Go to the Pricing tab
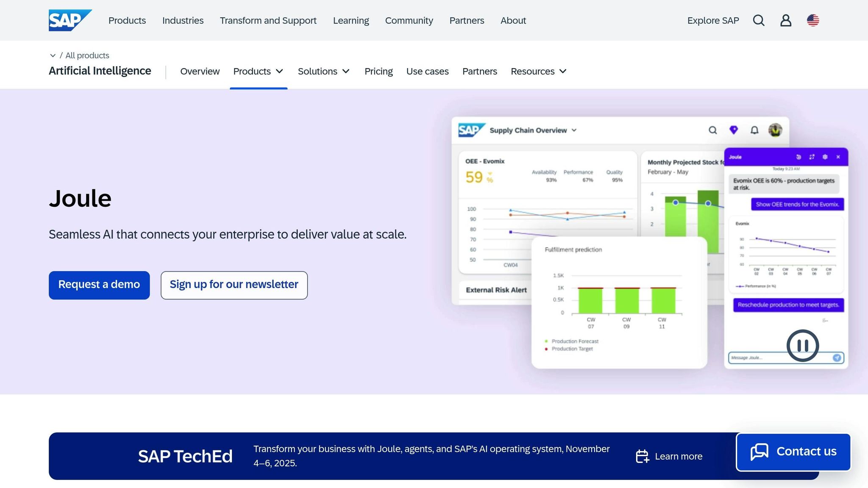Screen dimensions: 868x488 (x=378, y=71)
